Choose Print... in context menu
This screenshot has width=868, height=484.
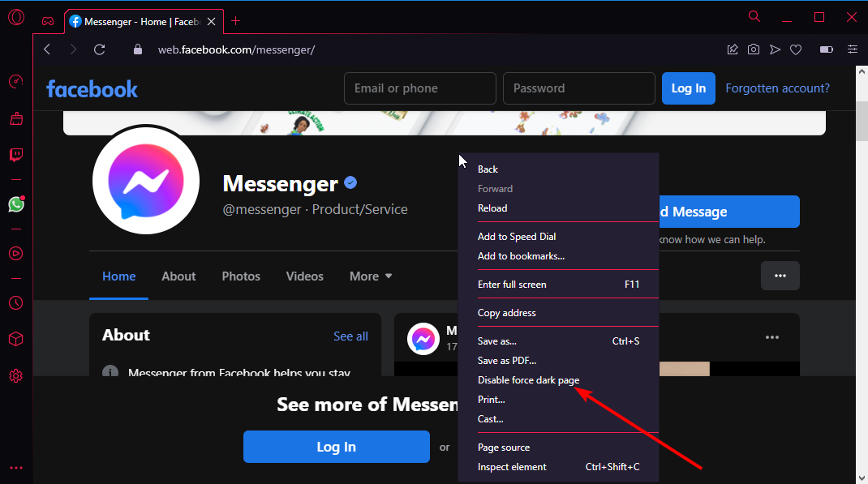(x=559, y=400)
